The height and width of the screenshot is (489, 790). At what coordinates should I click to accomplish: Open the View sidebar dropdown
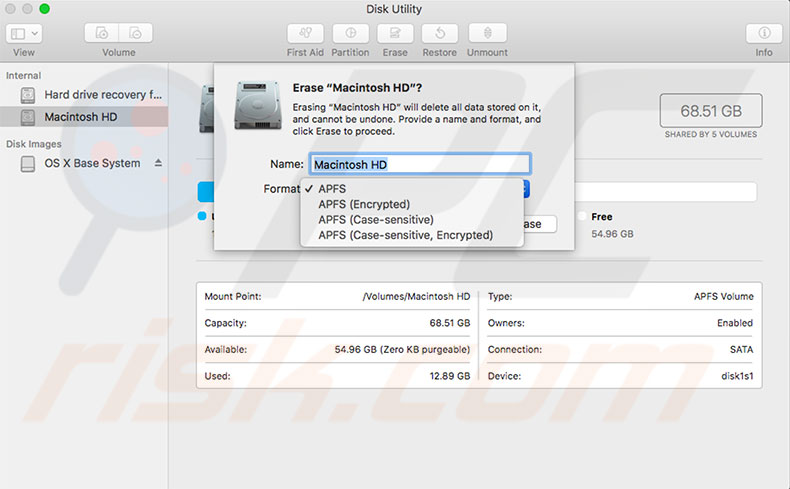click(24, 33)
